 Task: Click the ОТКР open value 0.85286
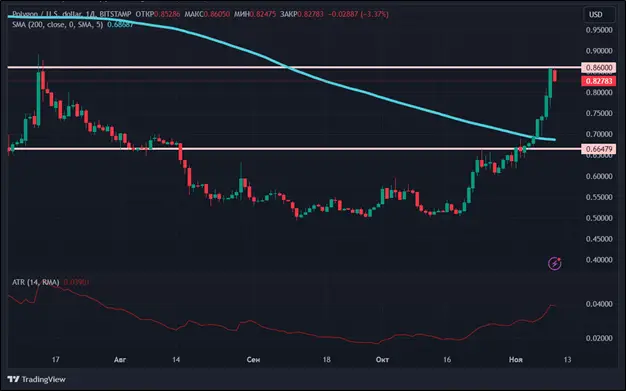[167, 14]
